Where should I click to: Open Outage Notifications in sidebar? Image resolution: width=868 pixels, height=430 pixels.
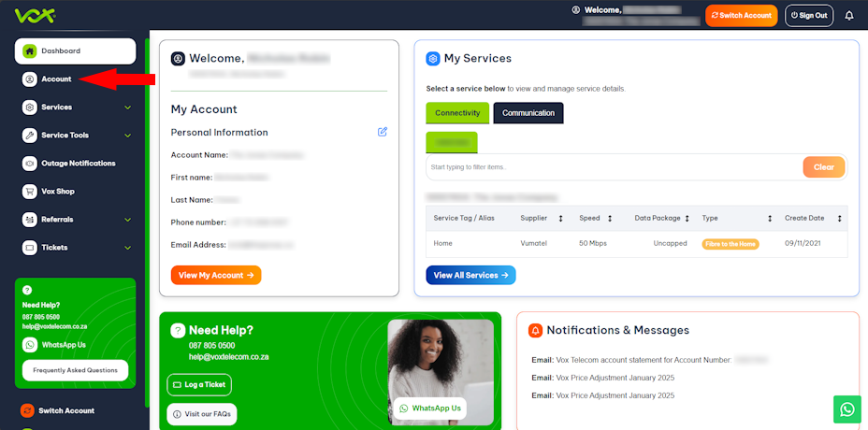click(x=78, y=164)
